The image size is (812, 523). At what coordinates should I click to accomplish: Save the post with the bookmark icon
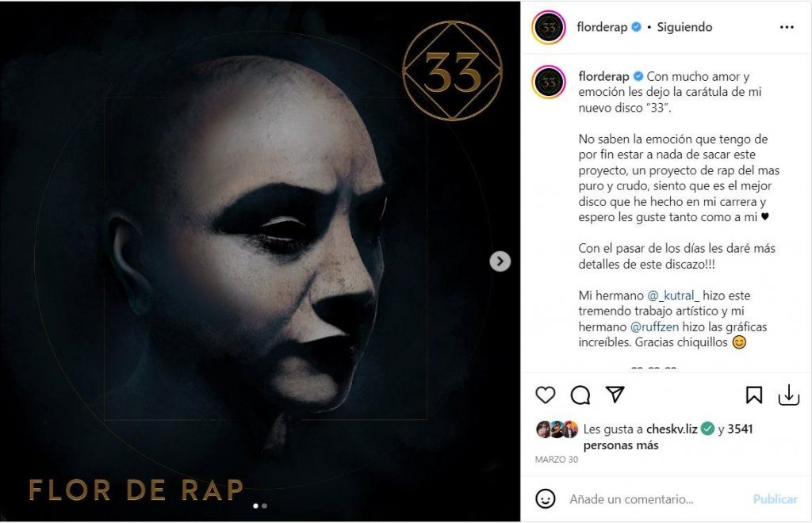click(x=753, y=395)
